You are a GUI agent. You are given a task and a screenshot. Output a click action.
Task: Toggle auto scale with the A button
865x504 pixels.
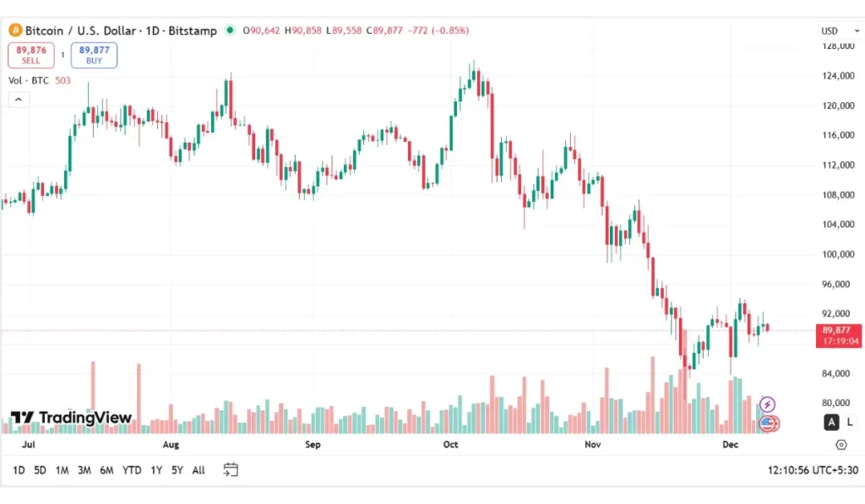832,422
